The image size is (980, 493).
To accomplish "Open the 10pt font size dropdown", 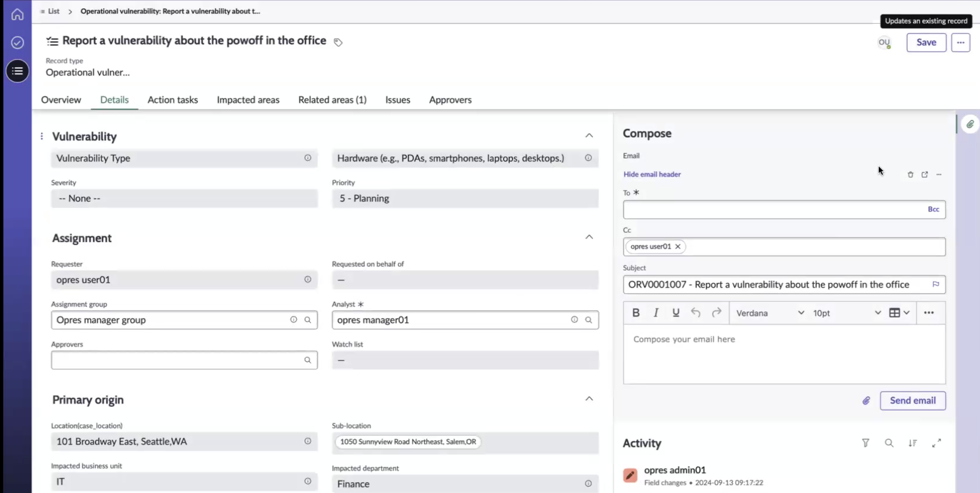I will pyautogui.click(x=846, y=313).
